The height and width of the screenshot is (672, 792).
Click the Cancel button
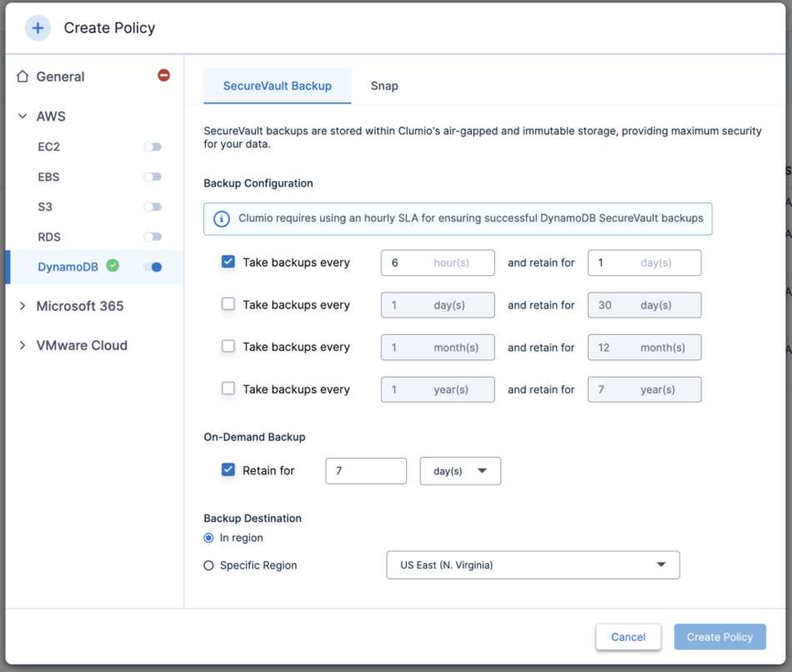click(x=629, y=637)
